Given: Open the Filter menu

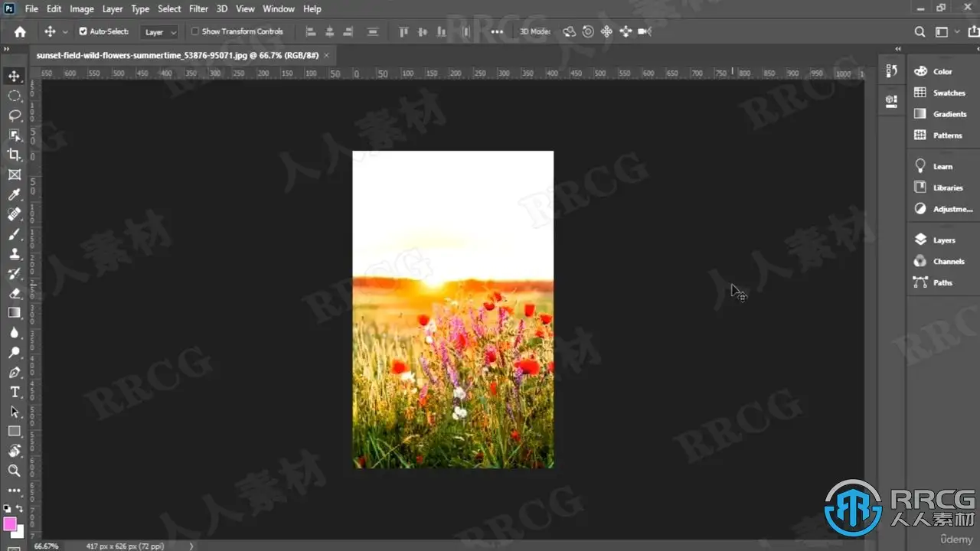Looking at the screenshot, I should [x=198, y=9].
